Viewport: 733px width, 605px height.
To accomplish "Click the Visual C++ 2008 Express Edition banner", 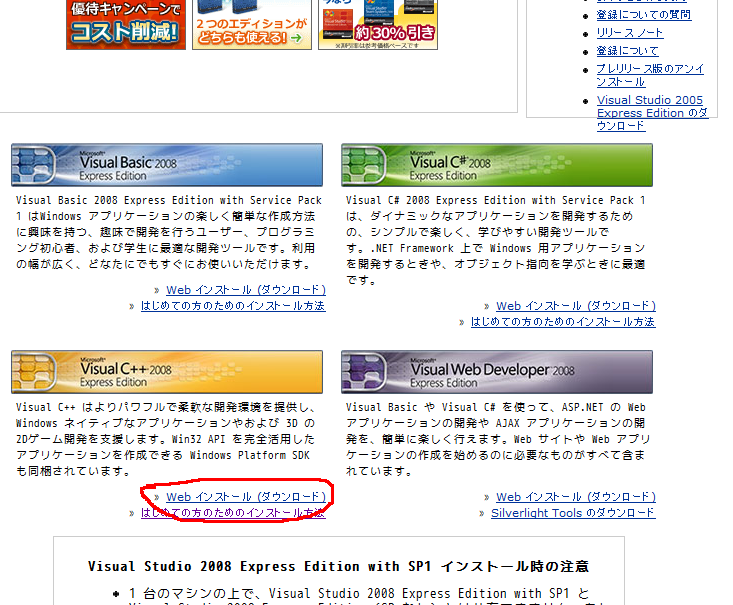I will [167, 372].
